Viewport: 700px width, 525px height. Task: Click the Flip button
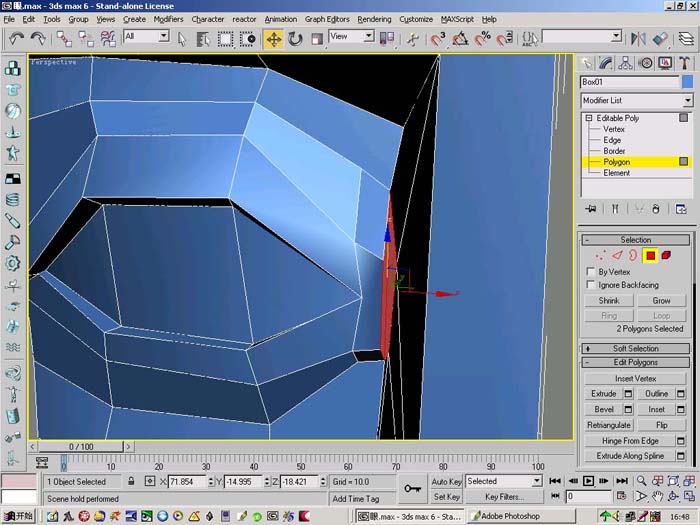[x=661, y=425]
